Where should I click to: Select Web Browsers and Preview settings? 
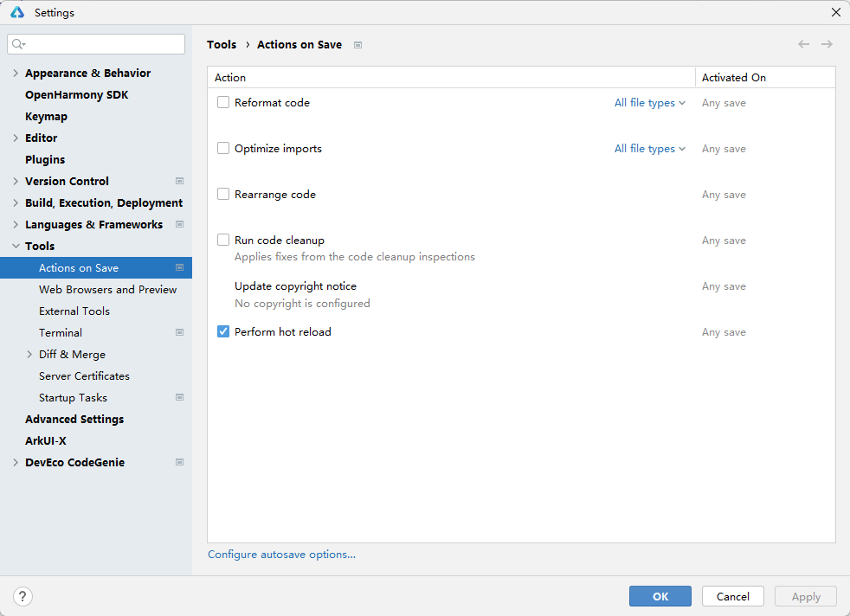[x=107, y=289]
